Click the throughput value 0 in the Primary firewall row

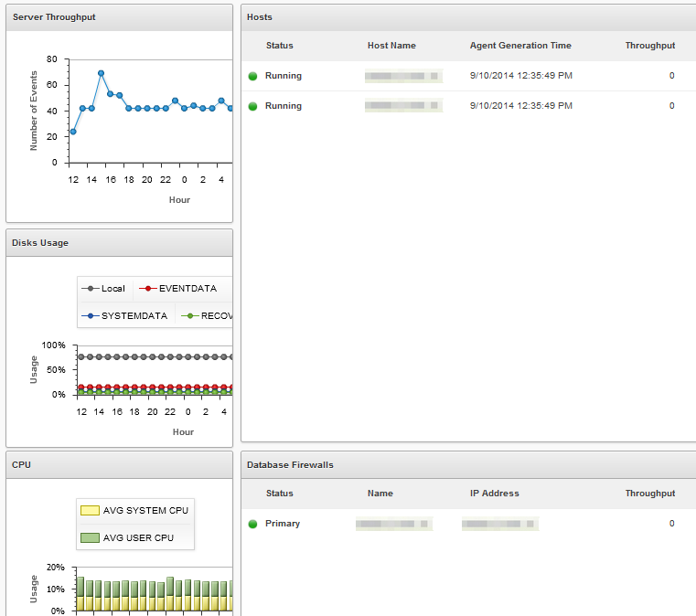[671, 524]
